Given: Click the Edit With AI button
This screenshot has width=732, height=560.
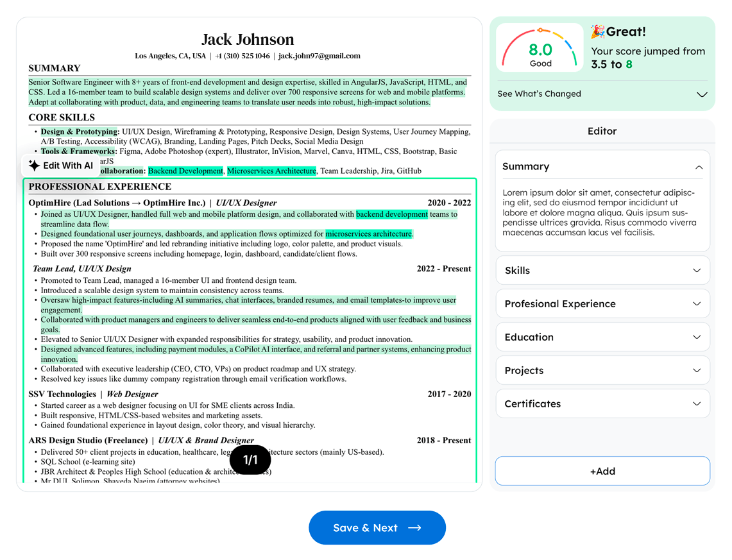Looking at the screenshot, I should [x=61, y=165].
